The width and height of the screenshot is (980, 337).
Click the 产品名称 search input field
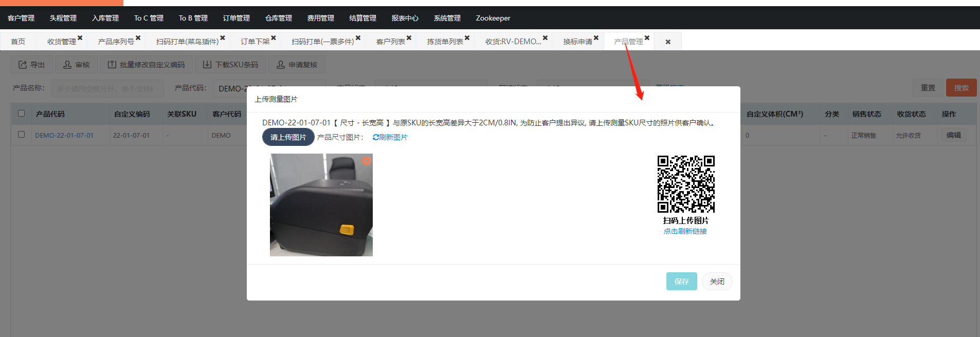(x=106, y=88)
